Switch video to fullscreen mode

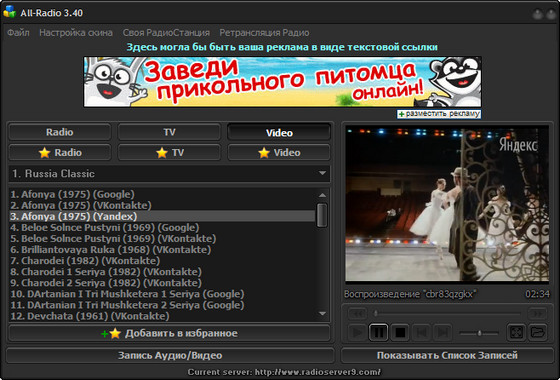pyautogui.click(x=516, y=332)
